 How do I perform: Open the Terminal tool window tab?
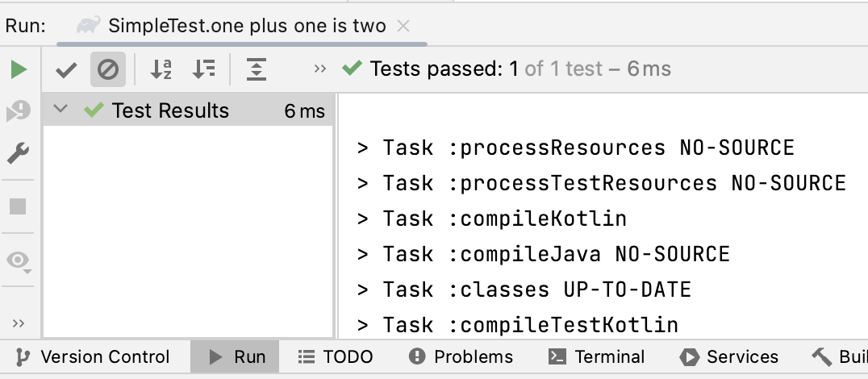(596, 357)
